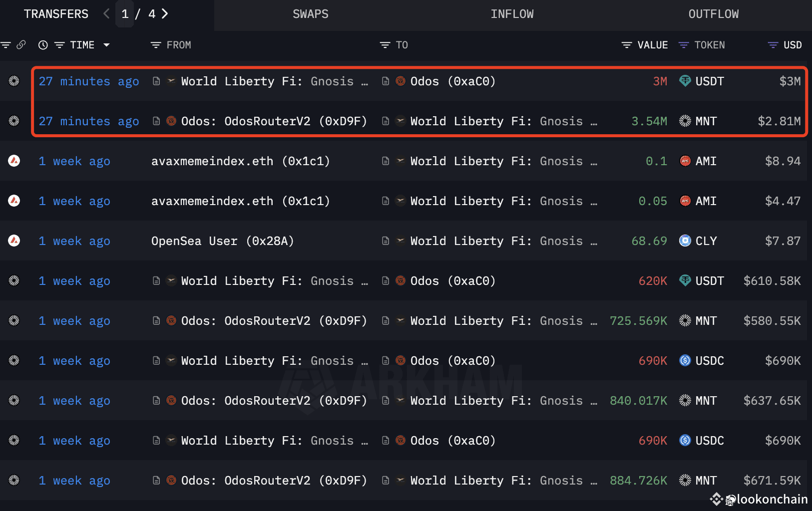The width and height of the screenshot is (812, 511).
Task: Open the TIME sort dropdown arrow
Action: point(107,45)
